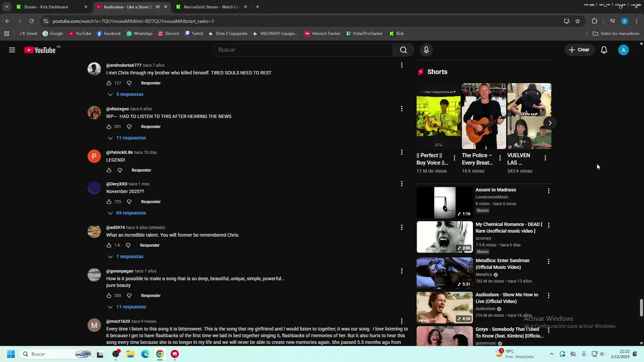Open Chrome from the taskbar
644x362 pixels.
[159, 354]
